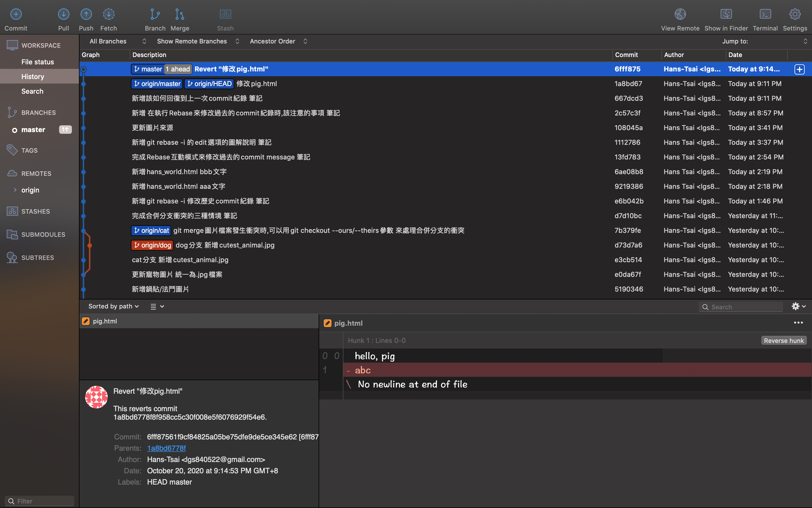The width and height of the screenshot is (812, 508).
Task: Open the list view mode dropdown
Action: coord(157,306)
